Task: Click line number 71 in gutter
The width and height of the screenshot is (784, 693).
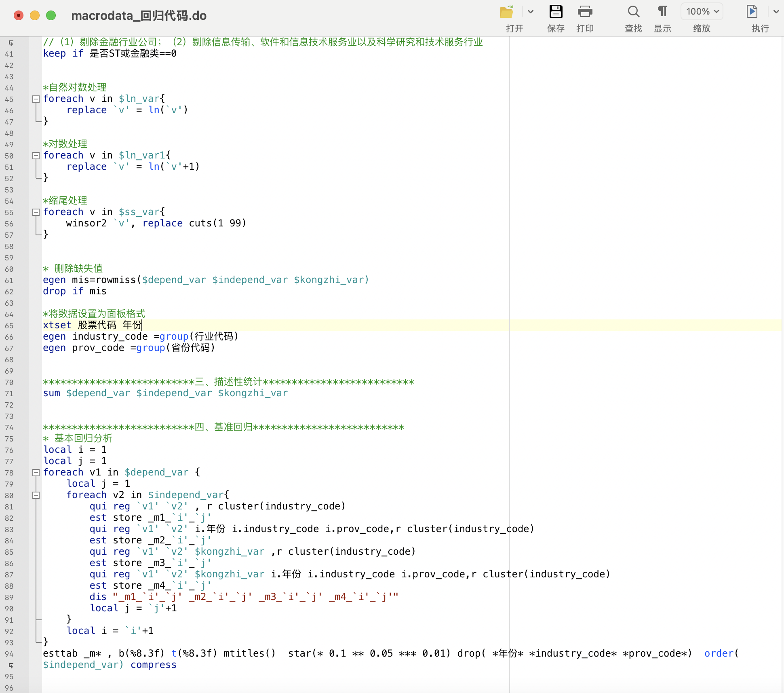Action: 9,393
